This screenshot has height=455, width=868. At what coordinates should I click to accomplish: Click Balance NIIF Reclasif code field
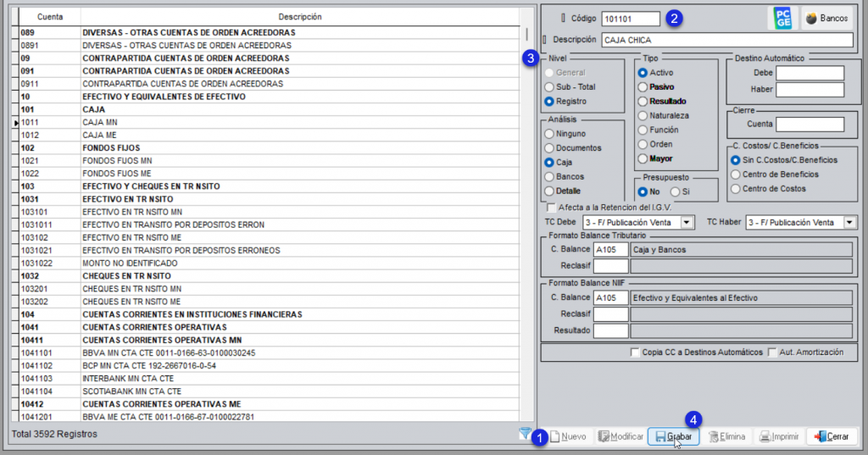pyautogui.click(x=610, y=314)
